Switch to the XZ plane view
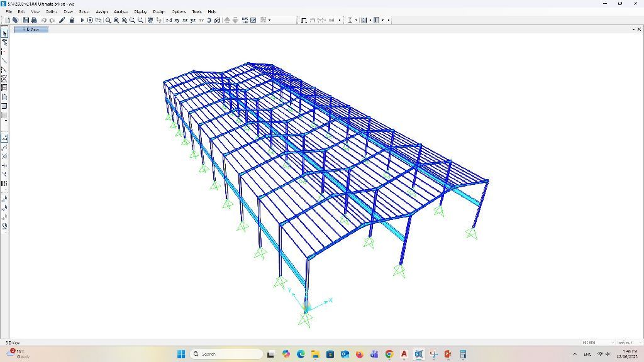644x362 pixels. pyautogui.click(x=185, y=20)
